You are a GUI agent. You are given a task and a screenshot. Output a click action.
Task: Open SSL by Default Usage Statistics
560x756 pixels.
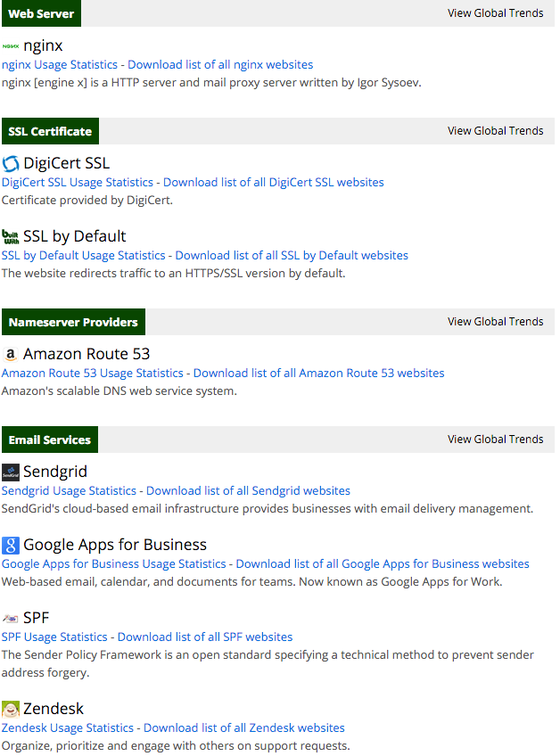click(x=84, y=256)
